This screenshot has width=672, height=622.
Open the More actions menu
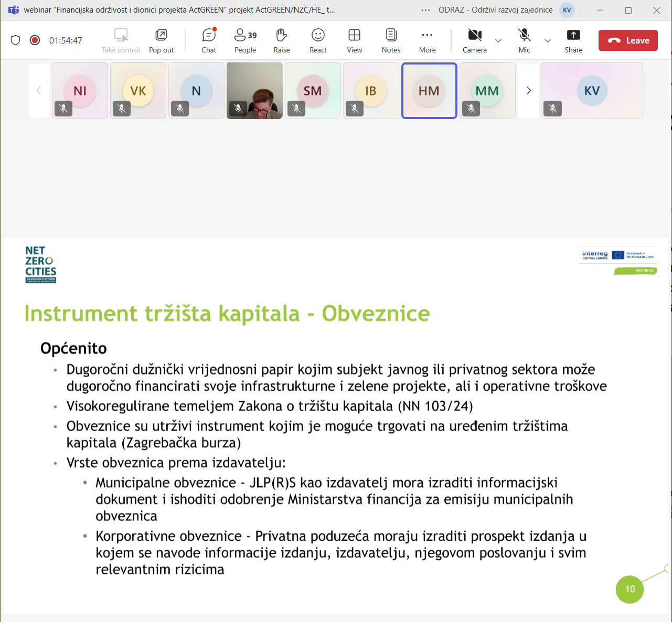pyautogui.click(x=427, y=40)
